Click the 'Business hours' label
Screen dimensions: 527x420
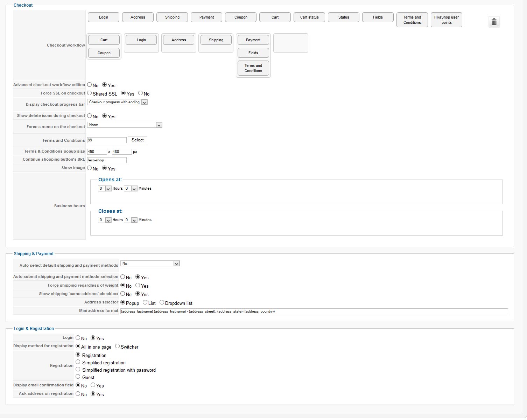point(69,206)
